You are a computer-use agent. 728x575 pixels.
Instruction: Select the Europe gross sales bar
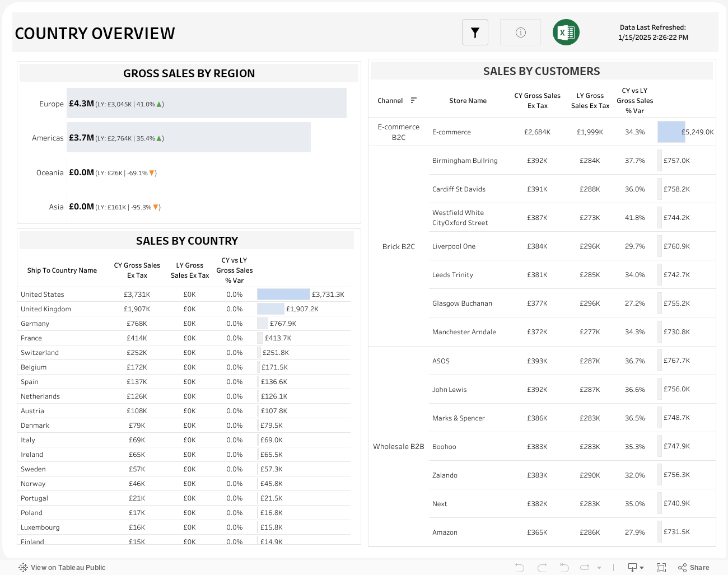tap(207, 103)
